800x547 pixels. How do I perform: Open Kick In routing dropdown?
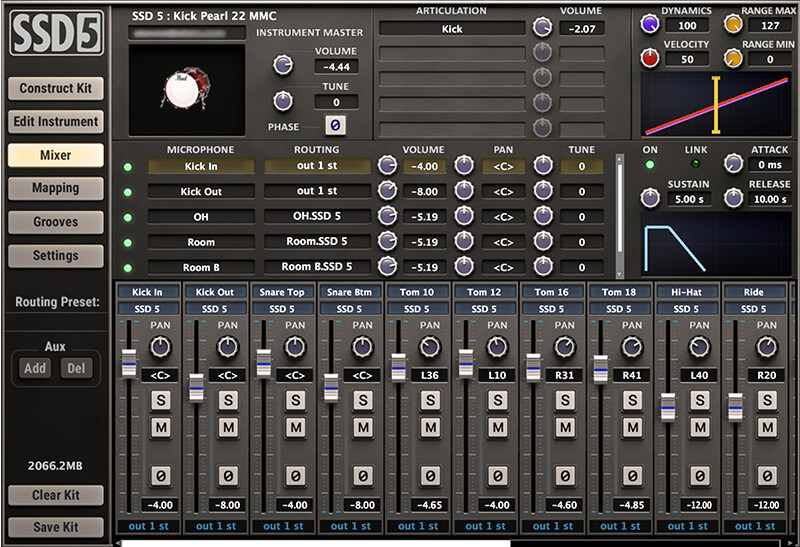pyautogui.click(x=317, y=166)
